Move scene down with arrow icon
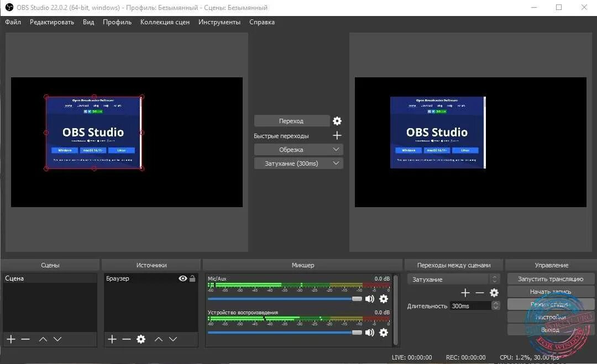This screenshot has height=364, width=597. [57, 339]
